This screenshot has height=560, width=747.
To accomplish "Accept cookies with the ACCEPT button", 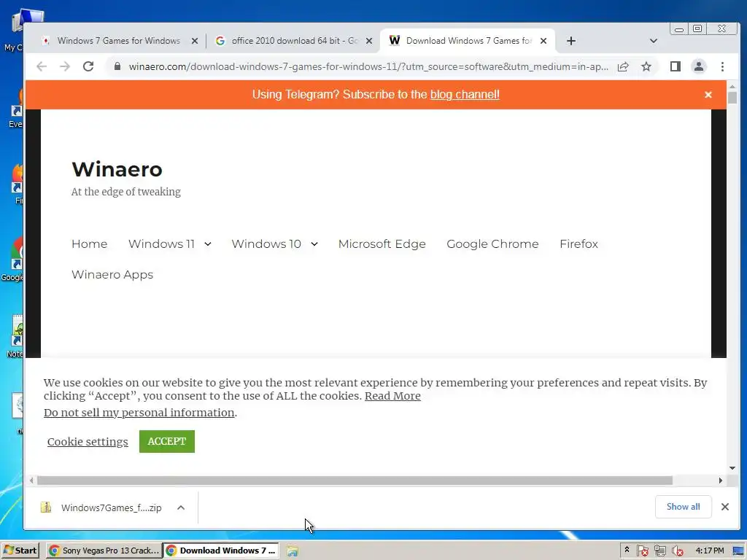I will (167, 441).
